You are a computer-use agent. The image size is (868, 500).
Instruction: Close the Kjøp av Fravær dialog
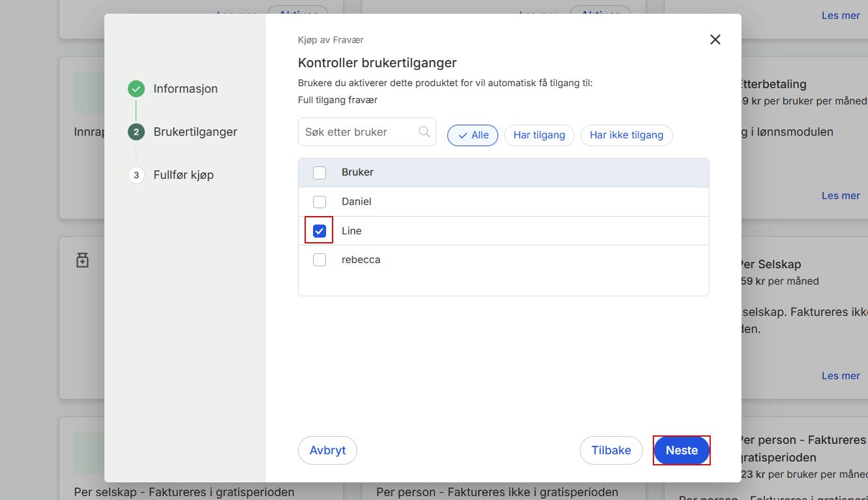coord(715,40)
